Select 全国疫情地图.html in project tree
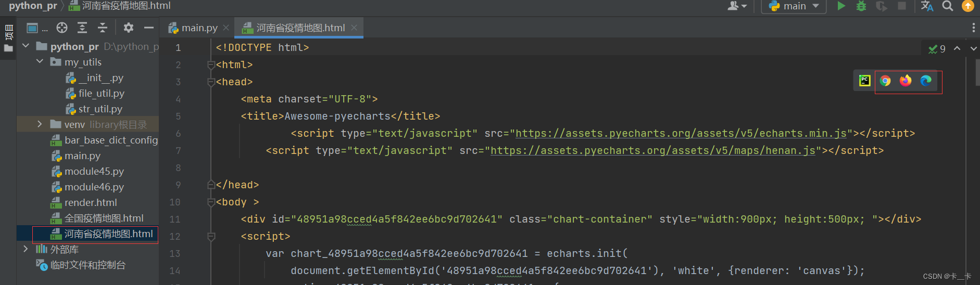The image size is (980, 285). 97,218
